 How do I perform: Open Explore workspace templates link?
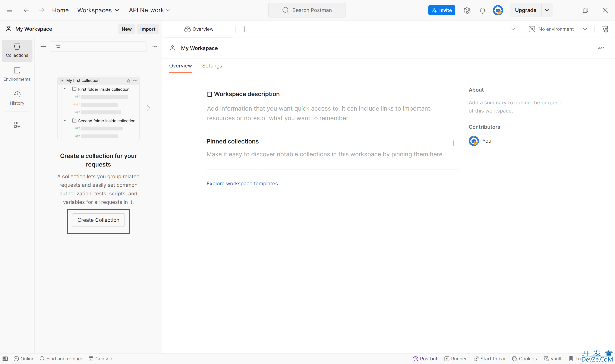[242, 183]
